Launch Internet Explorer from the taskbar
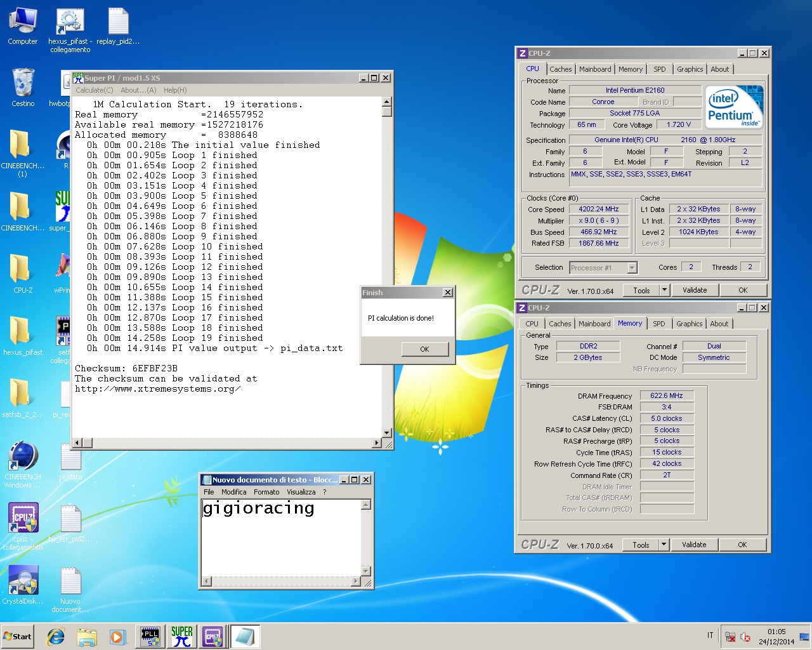The width and height of the screenshot is (812, 650). pyautogui.click(x=56, y=637)
